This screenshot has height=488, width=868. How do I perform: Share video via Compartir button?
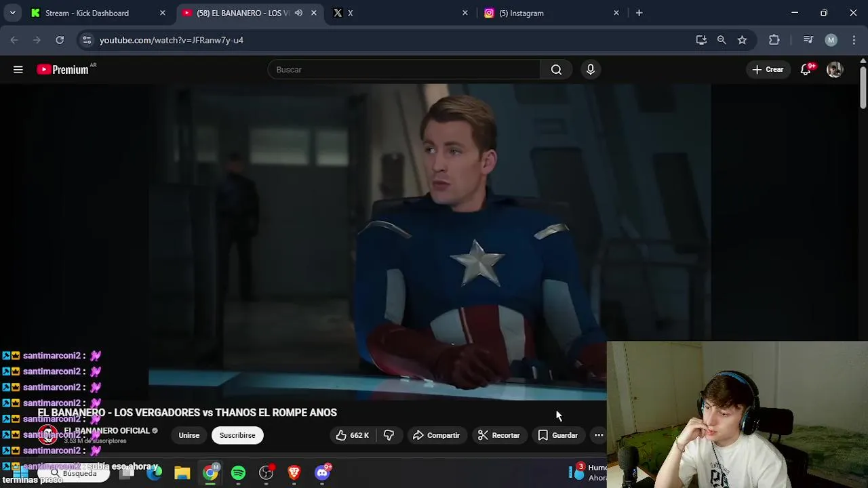[436, 435]
